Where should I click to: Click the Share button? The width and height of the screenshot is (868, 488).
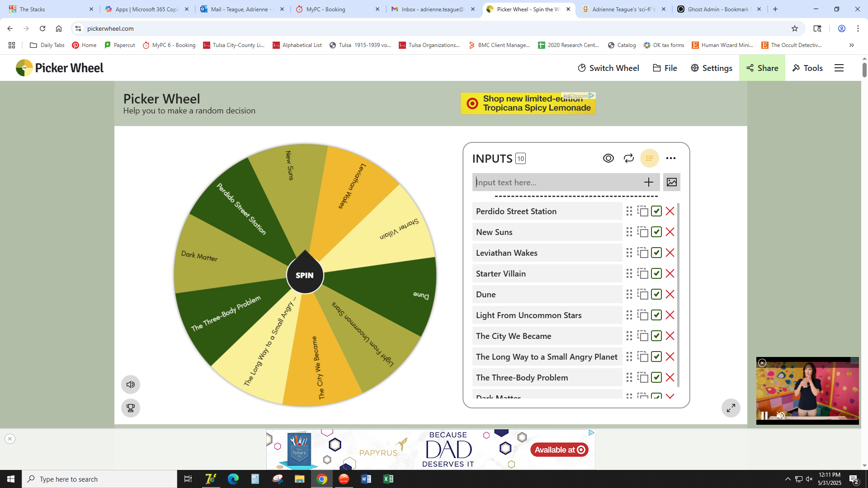point(762,68)
